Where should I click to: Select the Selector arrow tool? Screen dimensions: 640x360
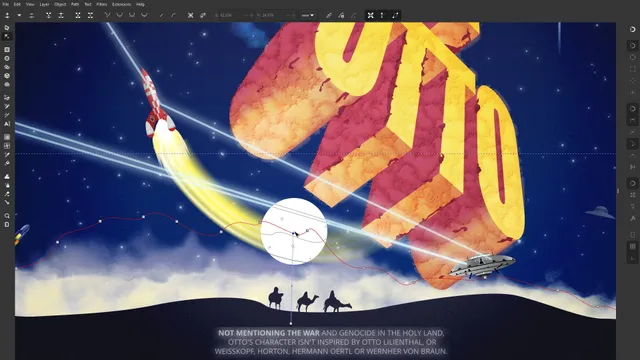click(x=7, y=28)
